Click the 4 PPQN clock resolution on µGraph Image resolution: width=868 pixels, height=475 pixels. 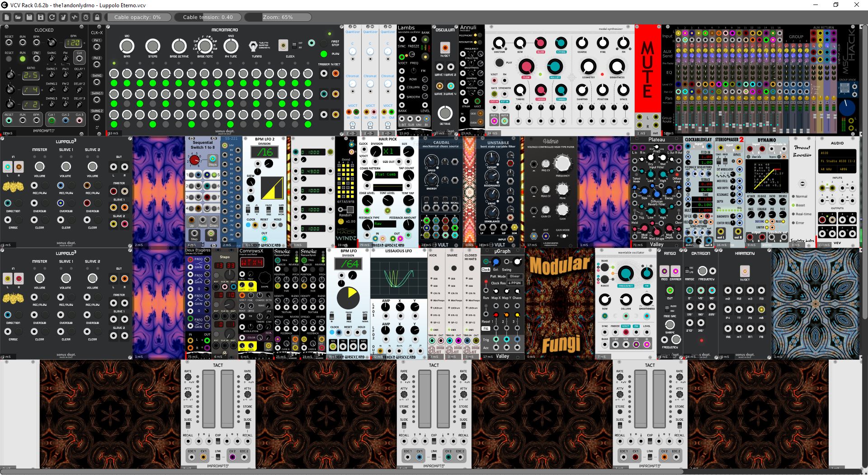[514, 283]
